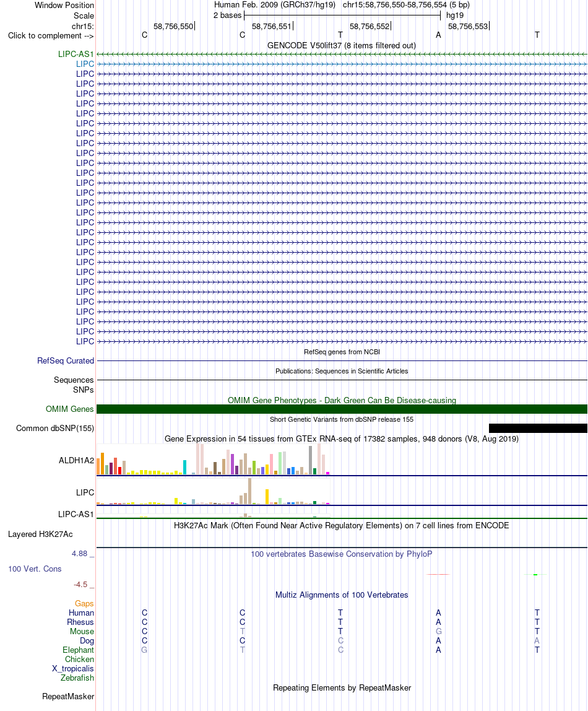Image resolution: width=588 pixels, height=711 pixels.
Task: Click the dark green OMIM gene bar
Action: [x=342, y=409]
